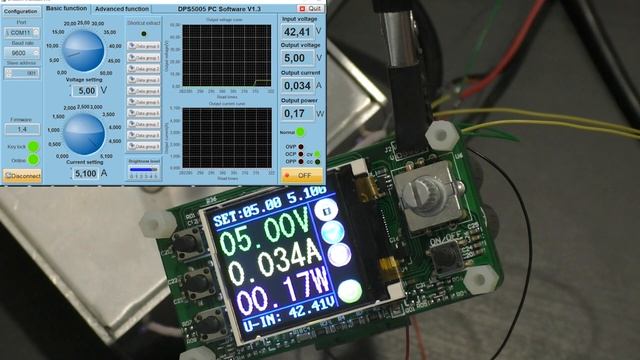The image size is (640, 360).
Task: Click the Voltage setting dial knob
Action: pos(83,51)
